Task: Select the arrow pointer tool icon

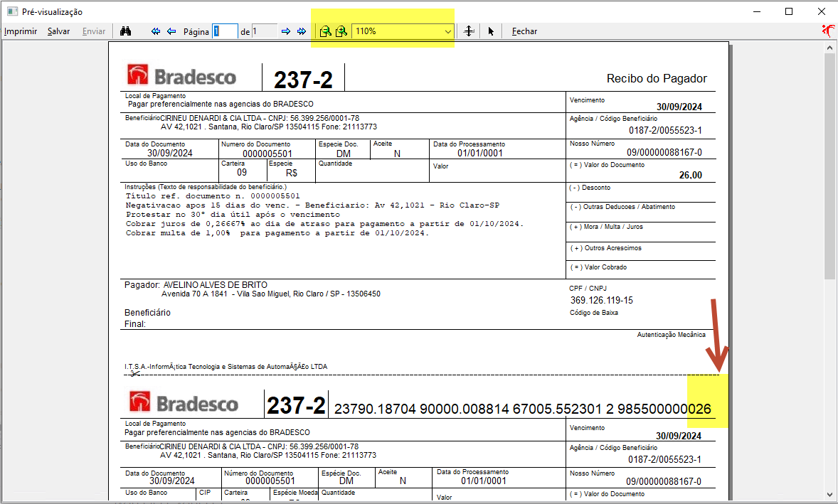Action: coord(491,31)
